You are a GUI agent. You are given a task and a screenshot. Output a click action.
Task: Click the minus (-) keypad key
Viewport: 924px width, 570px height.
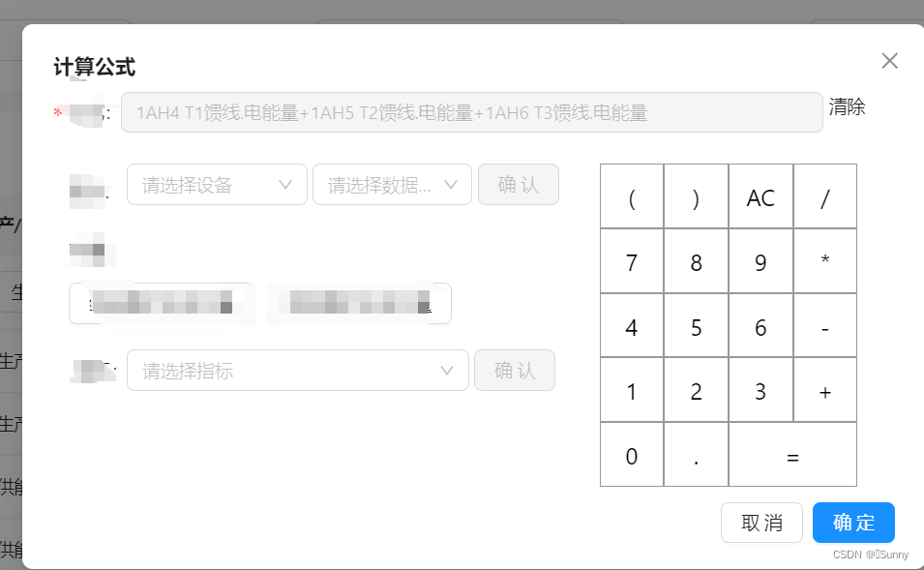tap(824, 325)
